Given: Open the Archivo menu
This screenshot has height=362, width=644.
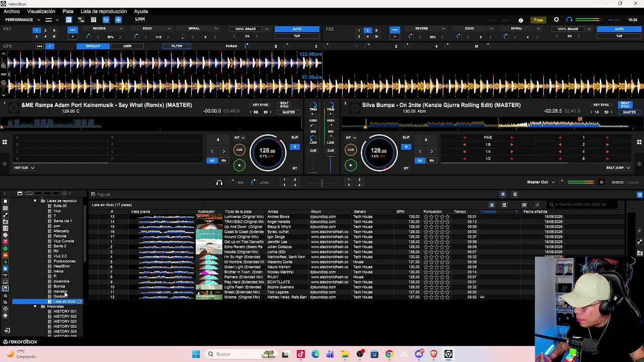Looking at the screenshot, I should coord(12,11).
